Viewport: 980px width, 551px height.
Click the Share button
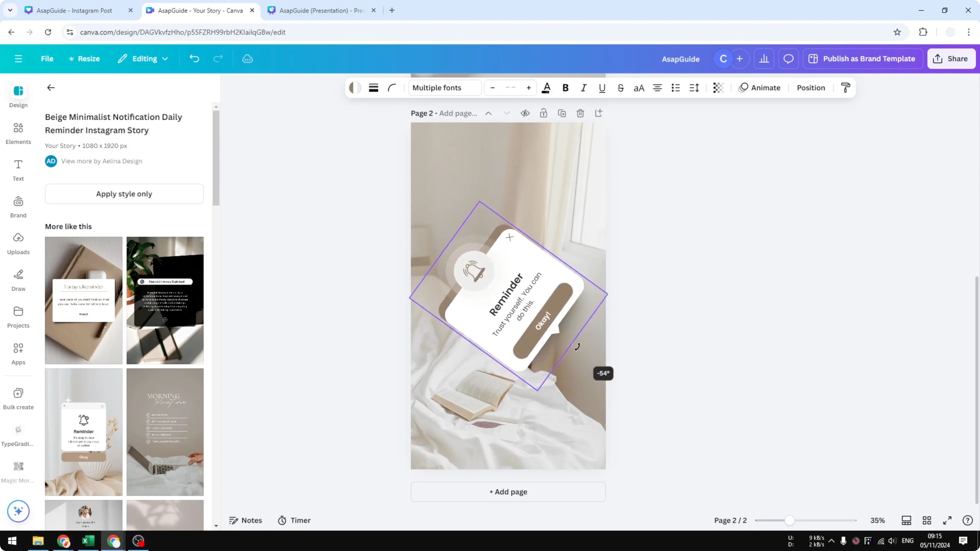click(x=951, y=59)
